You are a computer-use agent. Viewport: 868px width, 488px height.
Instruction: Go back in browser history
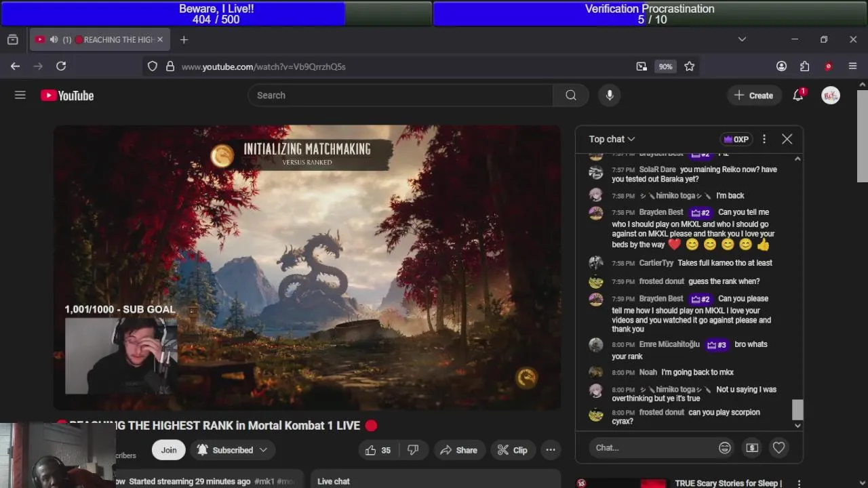[15, 66]
